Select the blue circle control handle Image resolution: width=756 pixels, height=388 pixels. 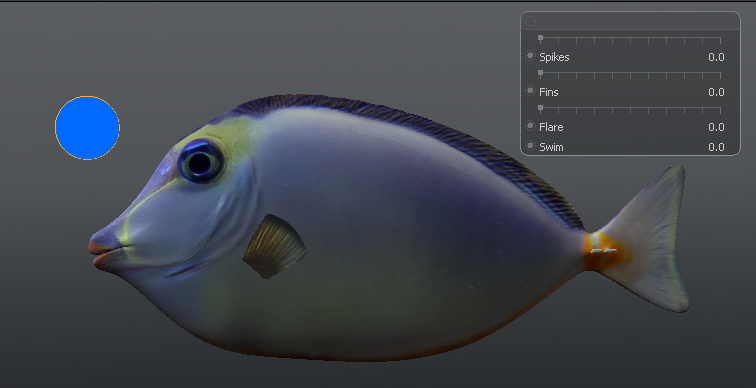tap(87, 128)
